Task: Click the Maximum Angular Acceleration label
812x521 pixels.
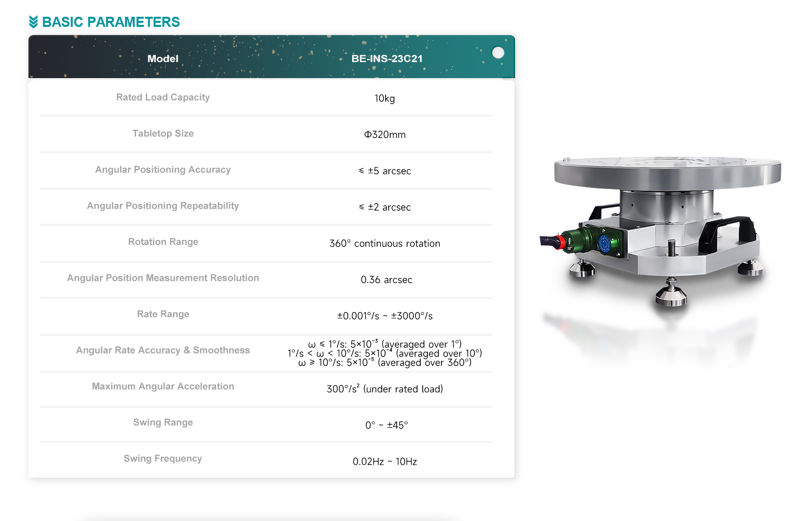Action: pos(163,387)
